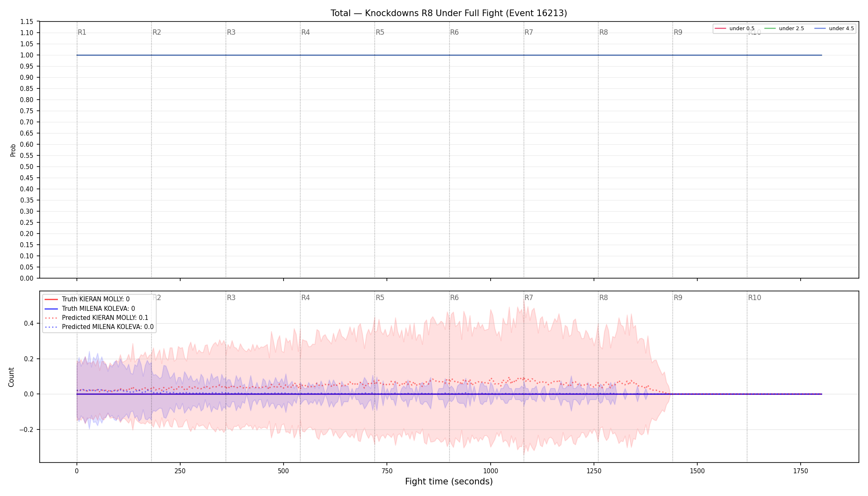Click the R3 round label in the top chart
The width and height of the screenshot is (868, 496).
point(231,32)
